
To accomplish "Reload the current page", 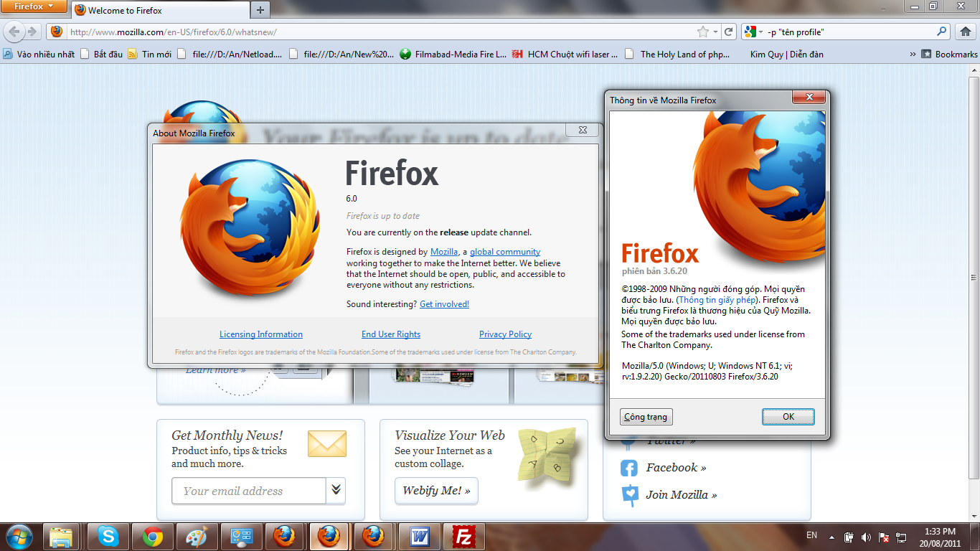I will coord(729,32).
